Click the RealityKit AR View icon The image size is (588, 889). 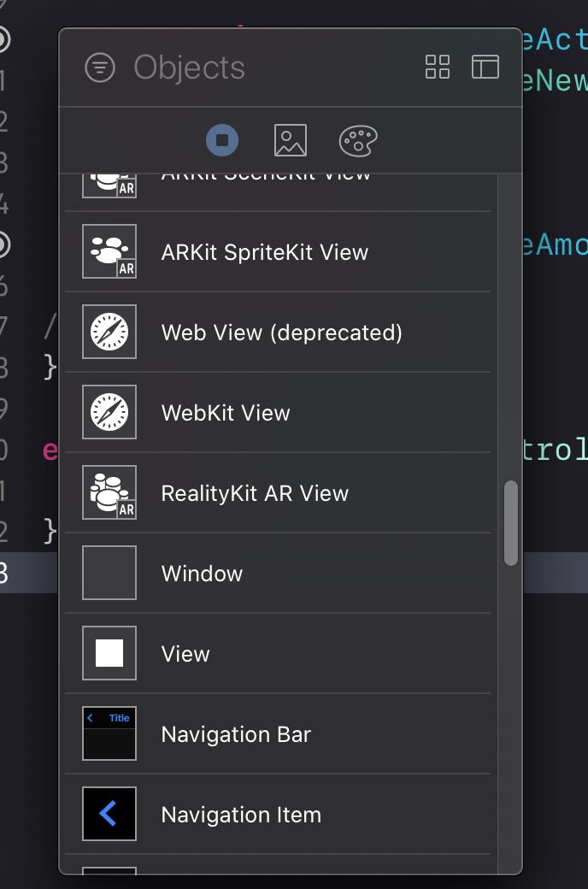click(x=109, y=492)
